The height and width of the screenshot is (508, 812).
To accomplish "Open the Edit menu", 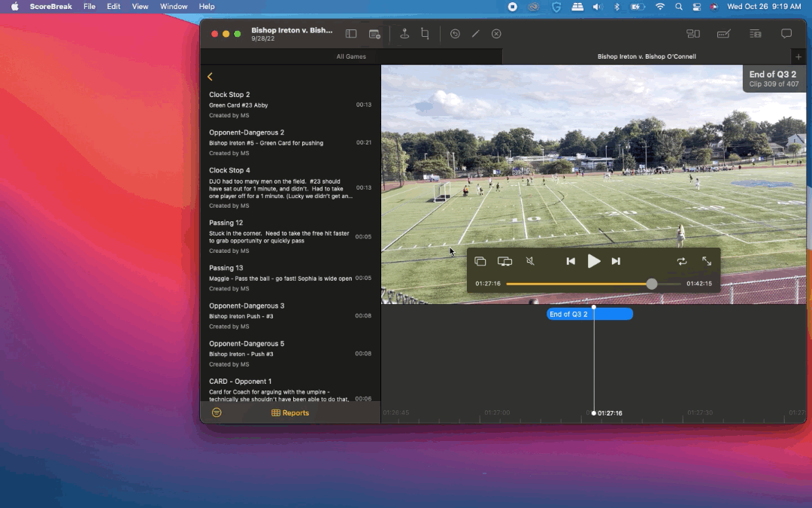I will click(114, 6).
